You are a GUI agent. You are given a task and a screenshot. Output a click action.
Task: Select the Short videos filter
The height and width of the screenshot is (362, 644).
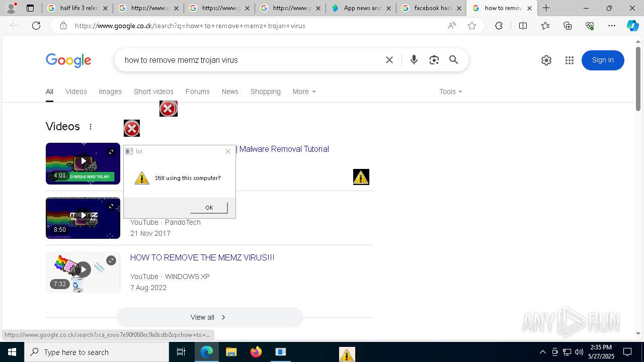[x=153, y=92]
